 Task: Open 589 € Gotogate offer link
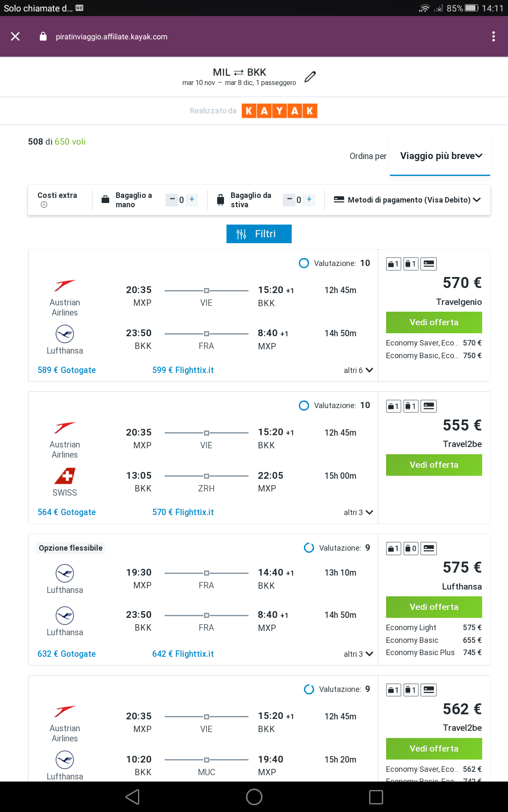click(x=66, y=370)
